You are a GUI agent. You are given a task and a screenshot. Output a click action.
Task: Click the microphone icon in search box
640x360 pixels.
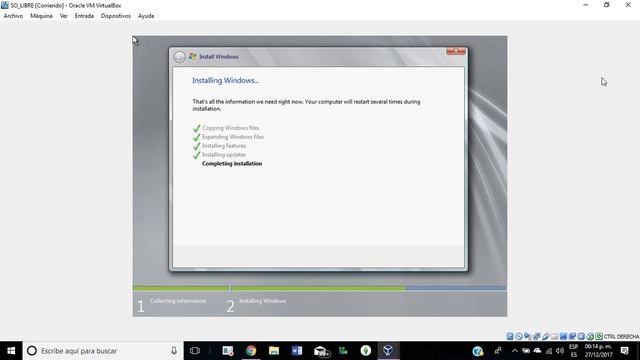pyautogui.click(x=174, y=351)
